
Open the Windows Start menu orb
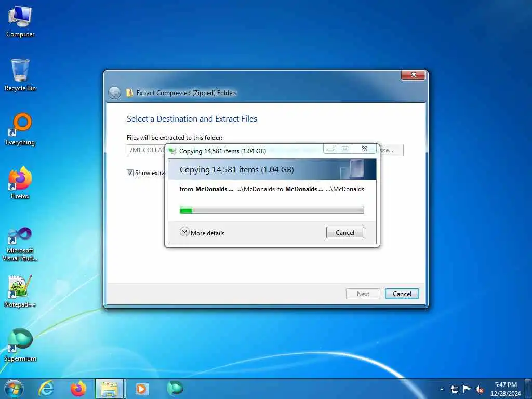[14, 389]
